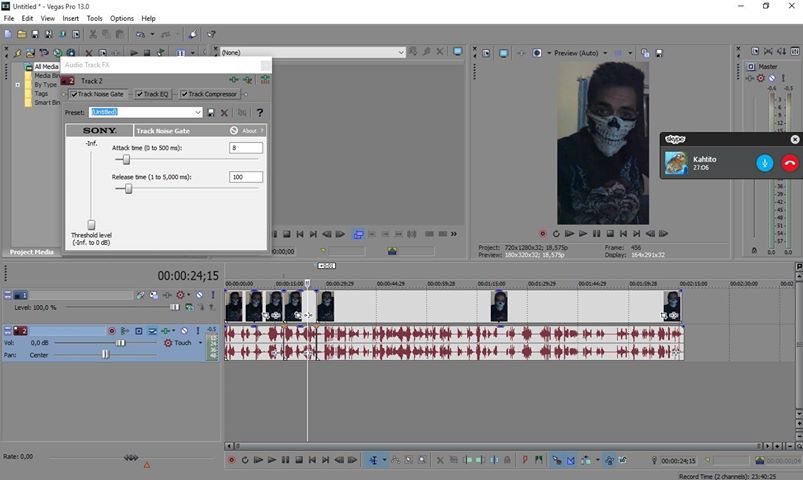Select the By Type media bin
803x480 pixels.
click(45, 85)
